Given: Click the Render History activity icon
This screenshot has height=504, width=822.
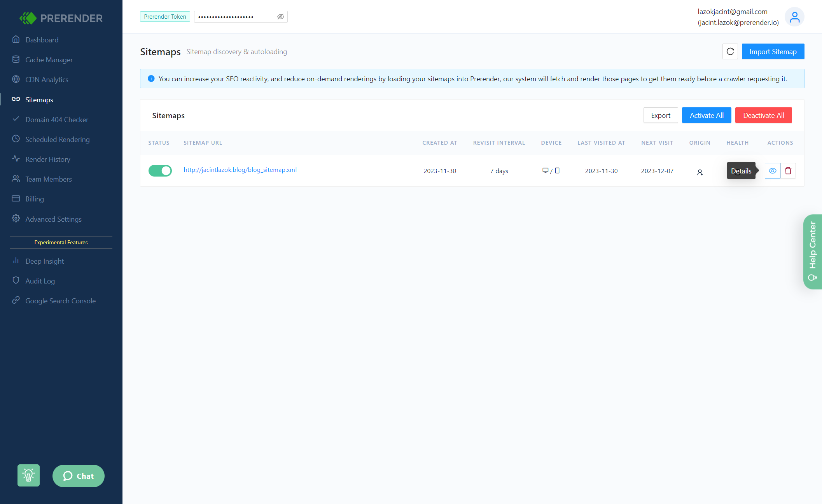Looking at the screenshot, I should click(x=16, y=158).
